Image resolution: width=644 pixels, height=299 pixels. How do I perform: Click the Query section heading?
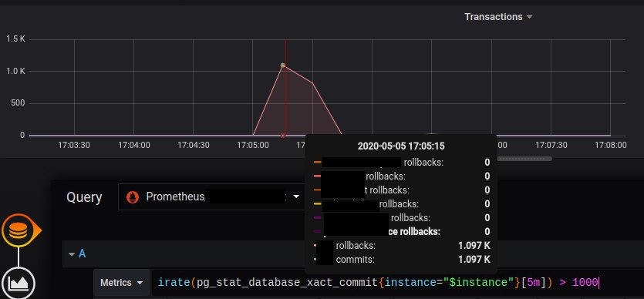[x=84, y=197]
